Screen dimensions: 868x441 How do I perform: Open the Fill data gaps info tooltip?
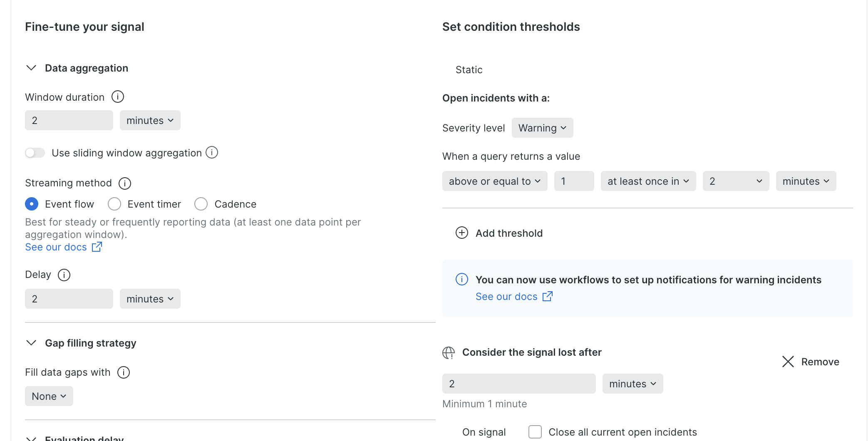123,372
